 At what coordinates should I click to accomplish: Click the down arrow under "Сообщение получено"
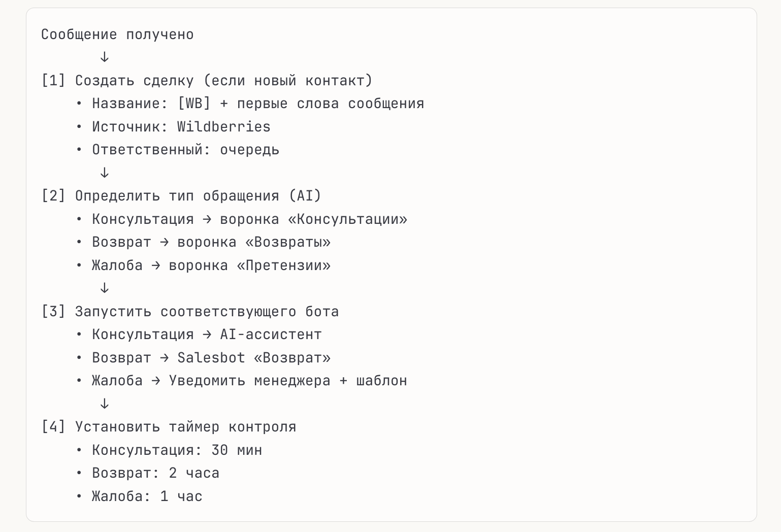click(x=104, y=57)
